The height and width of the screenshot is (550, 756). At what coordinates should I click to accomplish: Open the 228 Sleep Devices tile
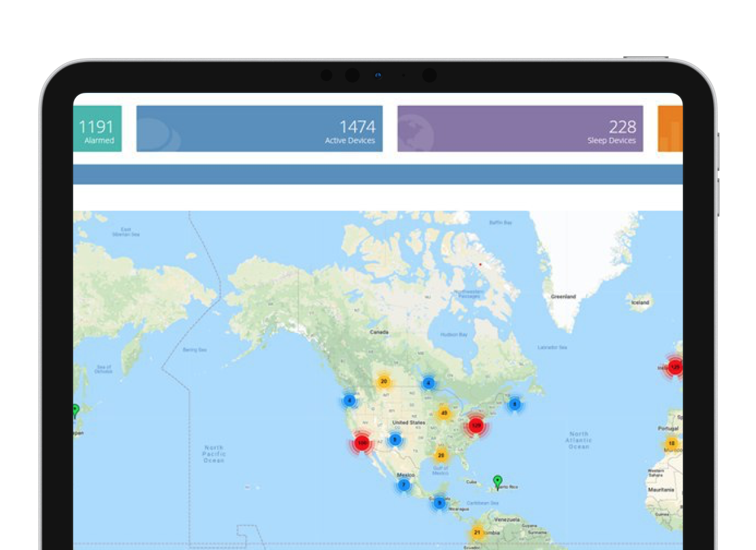coord(520,128)
